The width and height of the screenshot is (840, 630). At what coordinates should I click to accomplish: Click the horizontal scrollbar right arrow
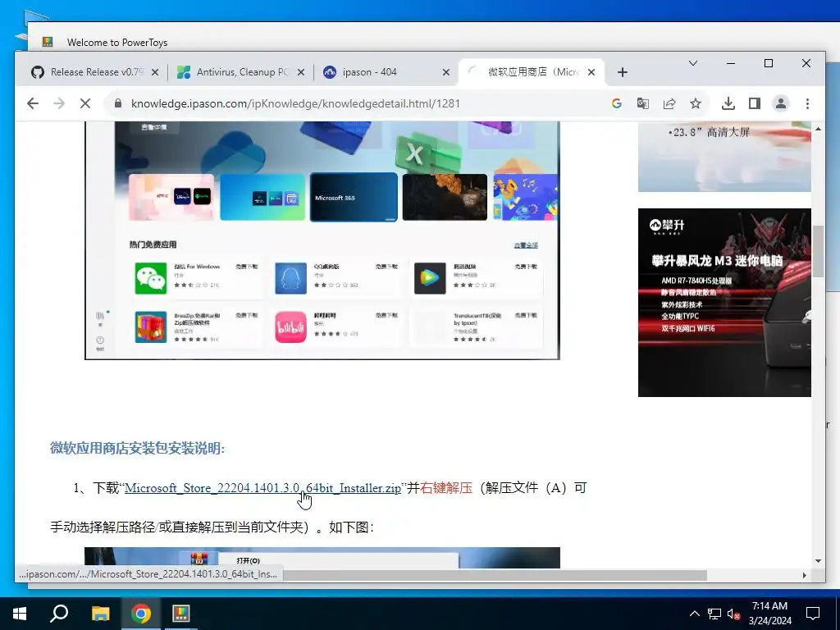pyautogui.click(x=804, y=575)
